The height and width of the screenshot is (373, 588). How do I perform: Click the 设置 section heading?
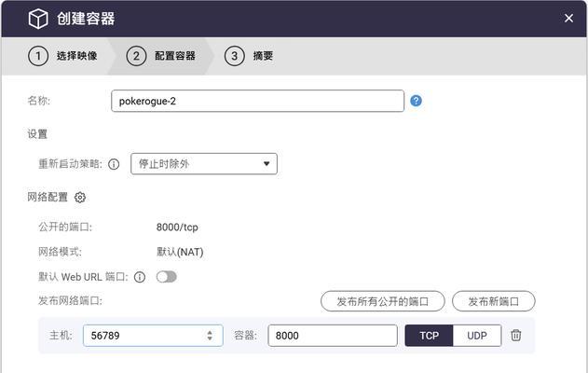tap(37, 134)
